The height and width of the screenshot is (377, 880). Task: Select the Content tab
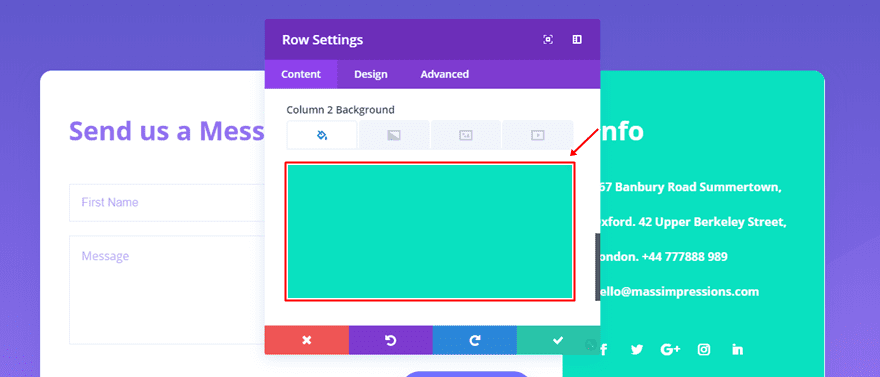tap(301, 74)
